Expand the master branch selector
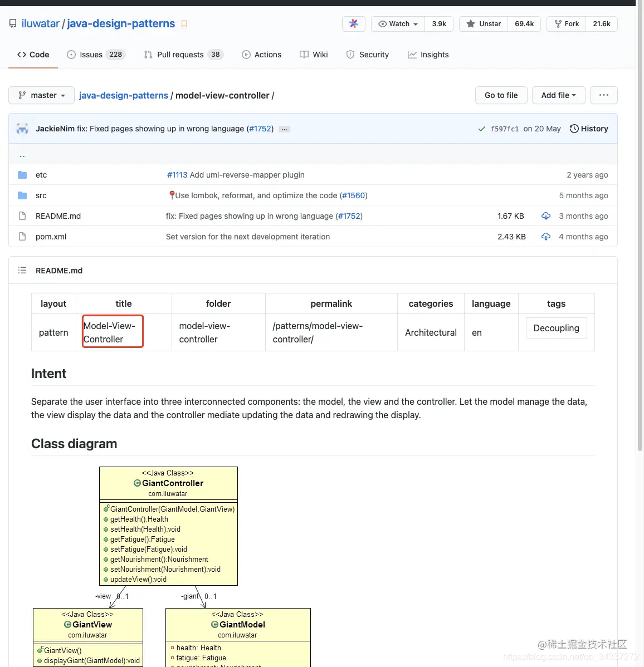Image resolution: width=644 pixels, height=667 pixels. coord(41,95)
